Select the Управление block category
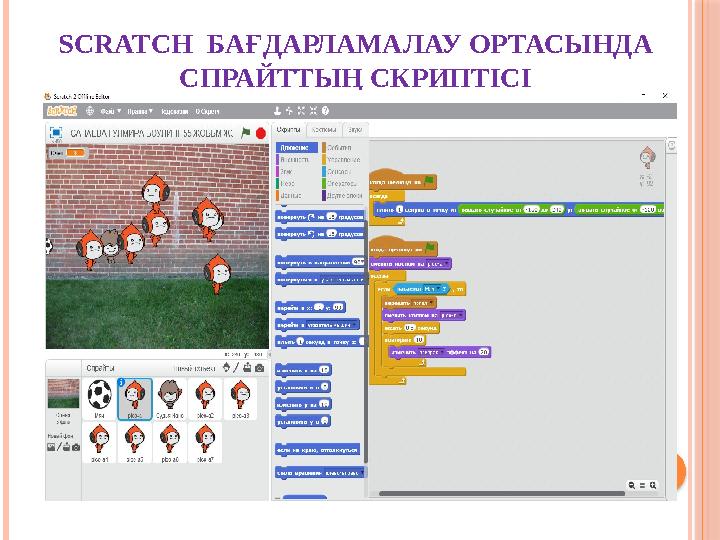 pos(343,159)
